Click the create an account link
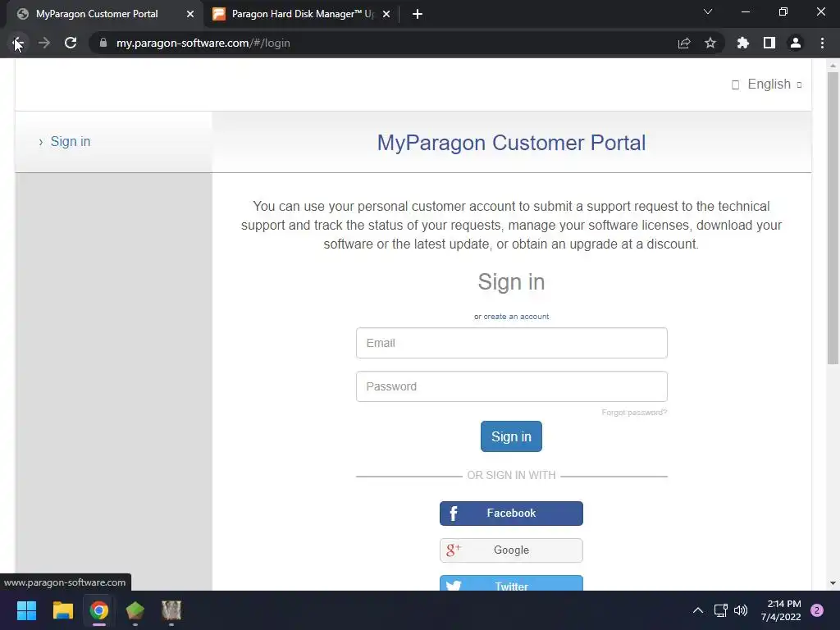 point(516,317)
